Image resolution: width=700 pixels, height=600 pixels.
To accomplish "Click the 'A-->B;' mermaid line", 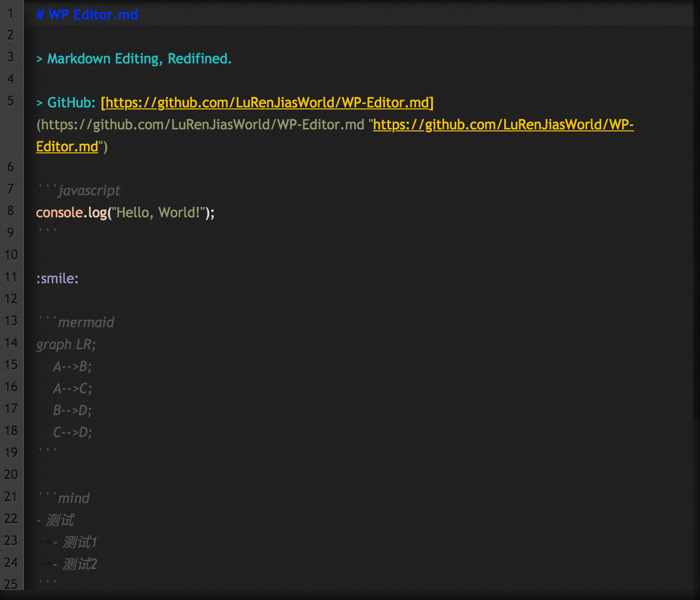I will point(72,366).
